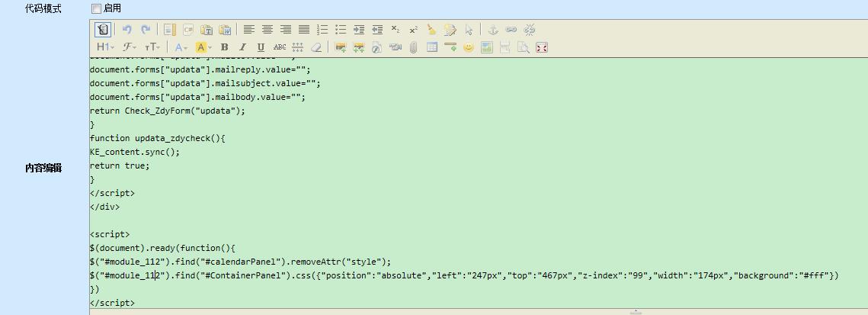Toggle HTML source view icon
The image size is (868, 315).
pos(102,30)
